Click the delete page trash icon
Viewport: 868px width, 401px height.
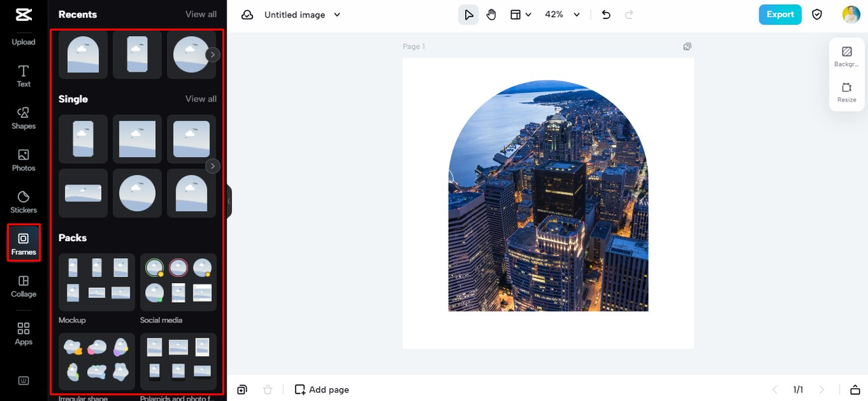click(268, 389)
